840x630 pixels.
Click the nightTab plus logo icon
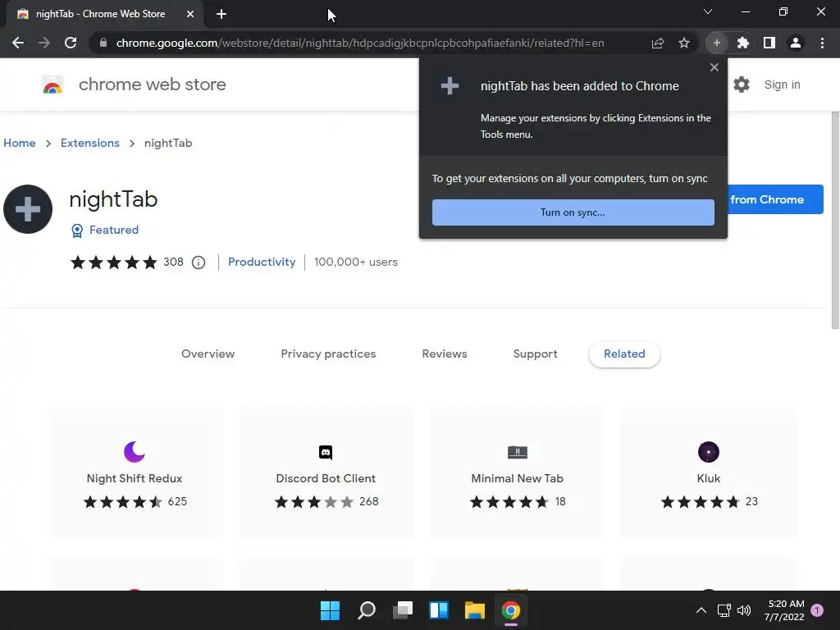pyautogui.click(x=28, y=209)
